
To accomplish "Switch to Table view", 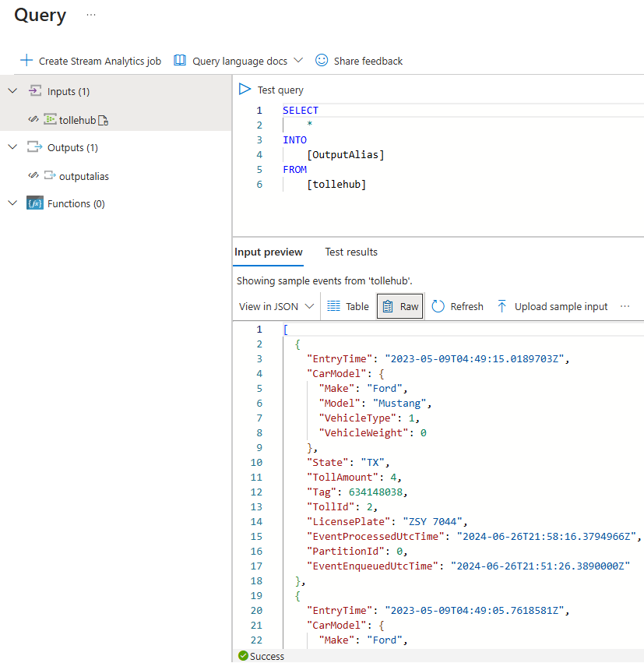I will pos(347,306).
